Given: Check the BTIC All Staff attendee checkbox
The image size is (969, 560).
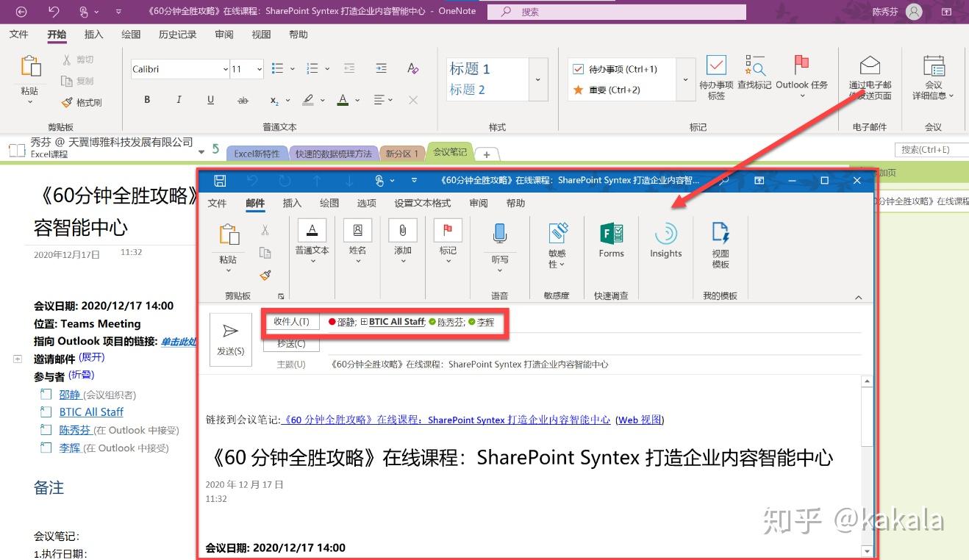Looking at the screenshot, I should pyautogui.click(x=45, y=412).
